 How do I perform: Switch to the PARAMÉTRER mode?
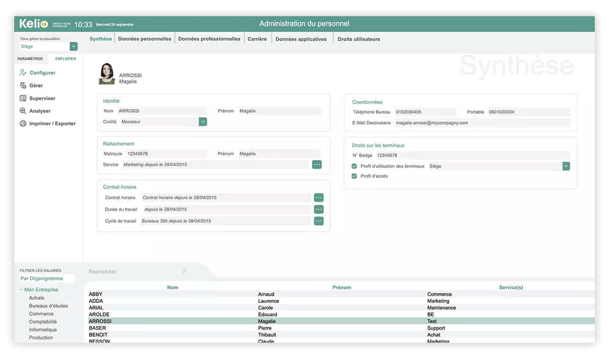pos(30,58)
